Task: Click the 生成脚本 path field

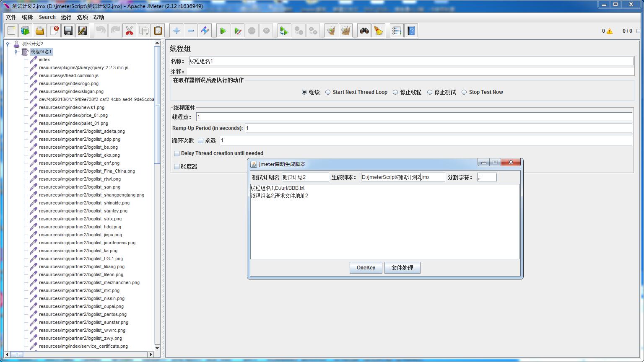Action: click(x=403, y=177)
